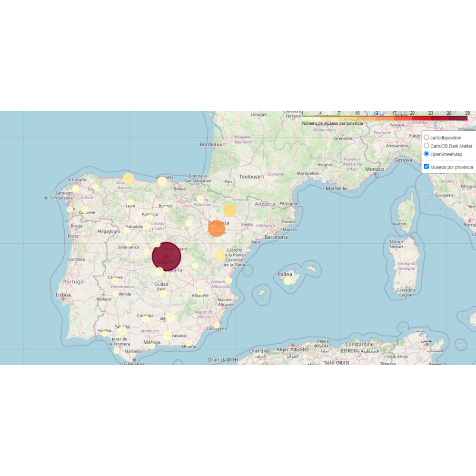Select the Asturias circle marker
Image resolution: width=476 pixels, height=476 pixels.
tap(128, 179)
